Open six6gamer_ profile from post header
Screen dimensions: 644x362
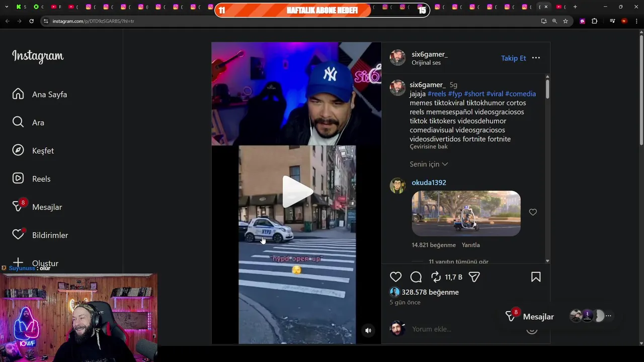430,54
